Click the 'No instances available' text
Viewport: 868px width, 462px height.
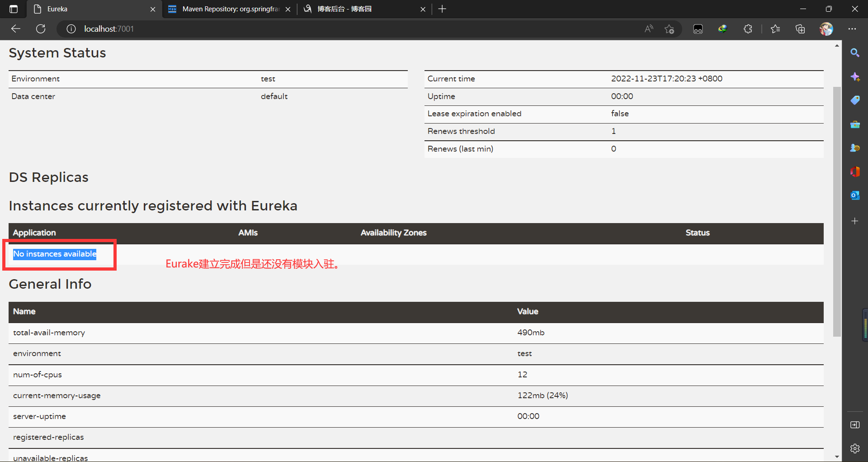(55, 254)
